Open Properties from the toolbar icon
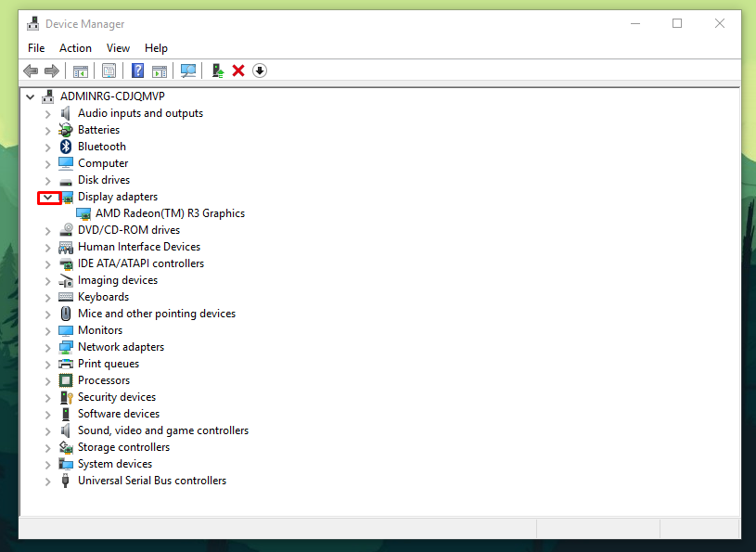The image size is (756, 552). pyautogui.click(x=109, y=71)
